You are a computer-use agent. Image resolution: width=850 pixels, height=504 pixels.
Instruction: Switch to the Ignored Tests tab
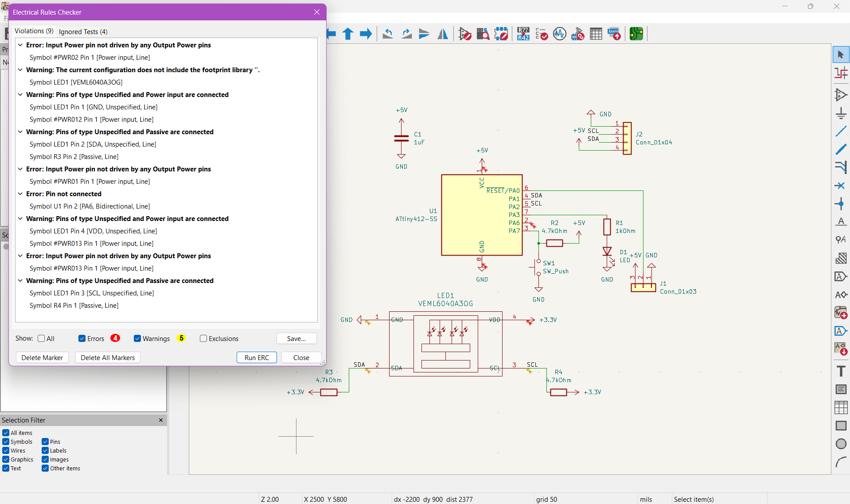tap(83, 31)
